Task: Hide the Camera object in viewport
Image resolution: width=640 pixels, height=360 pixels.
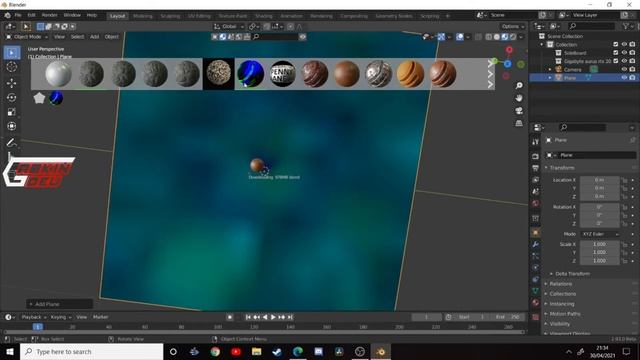Action: click(624, 69)
